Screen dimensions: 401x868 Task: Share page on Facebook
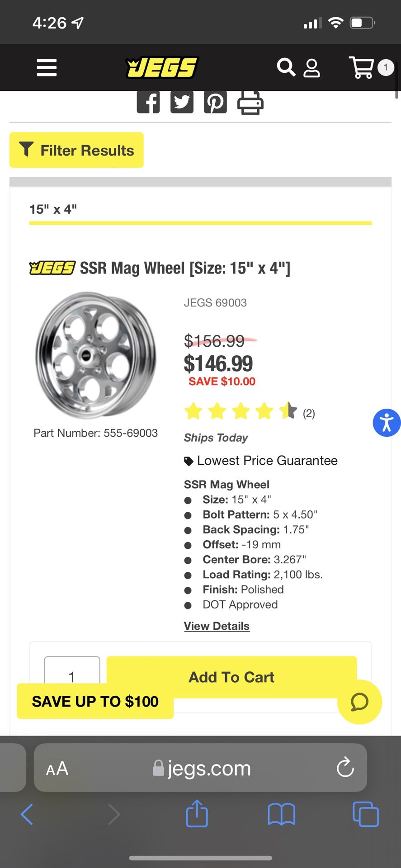click(148, 102)
